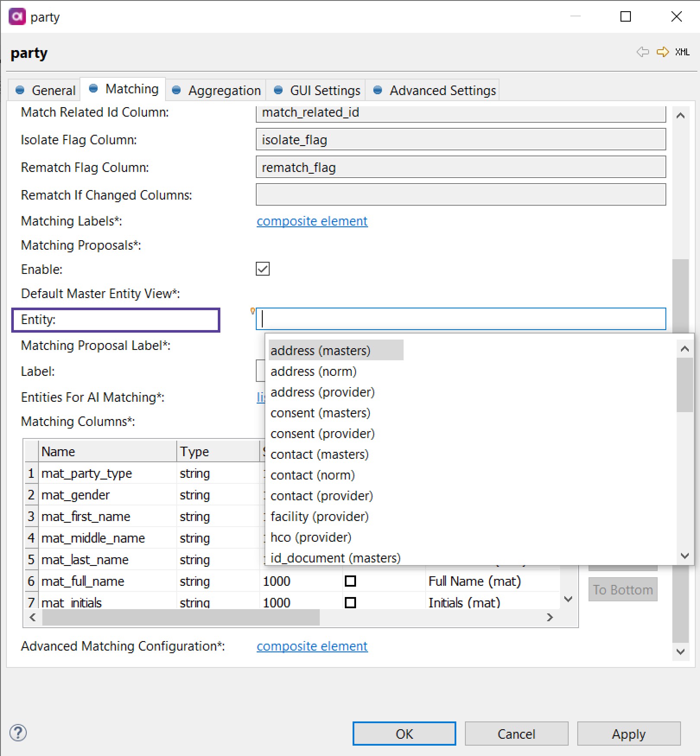The width and height of the screenshot is (700, 756).
Task: Open the help question mark icon
Action: coord(18,733)
